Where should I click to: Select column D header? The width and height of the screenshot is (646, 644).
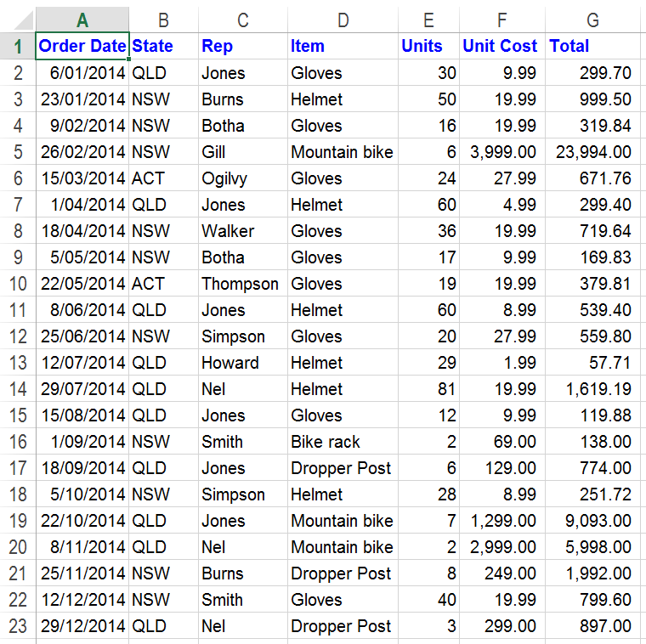coord(343,20)
